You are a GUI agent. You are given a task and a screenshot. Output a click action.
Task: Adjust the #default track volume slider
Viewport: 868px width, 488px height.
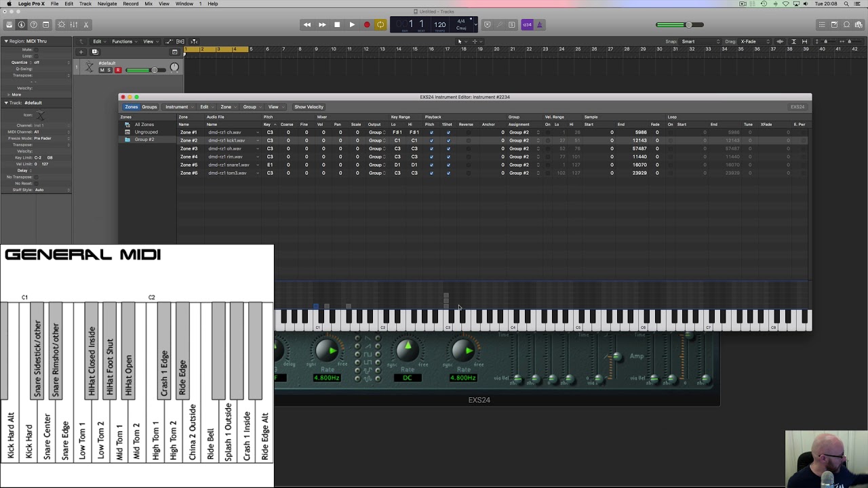coord(144,70)
